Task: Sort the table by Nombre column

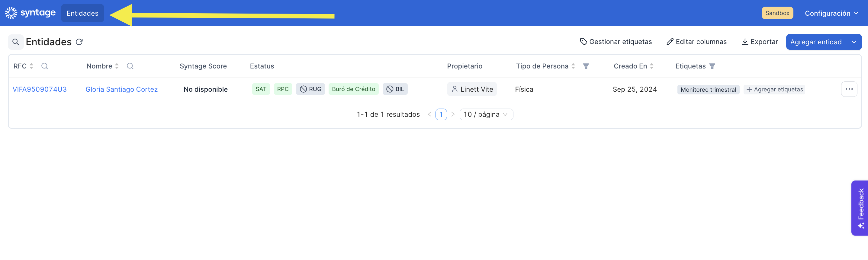Action: [x=117, y=66]
